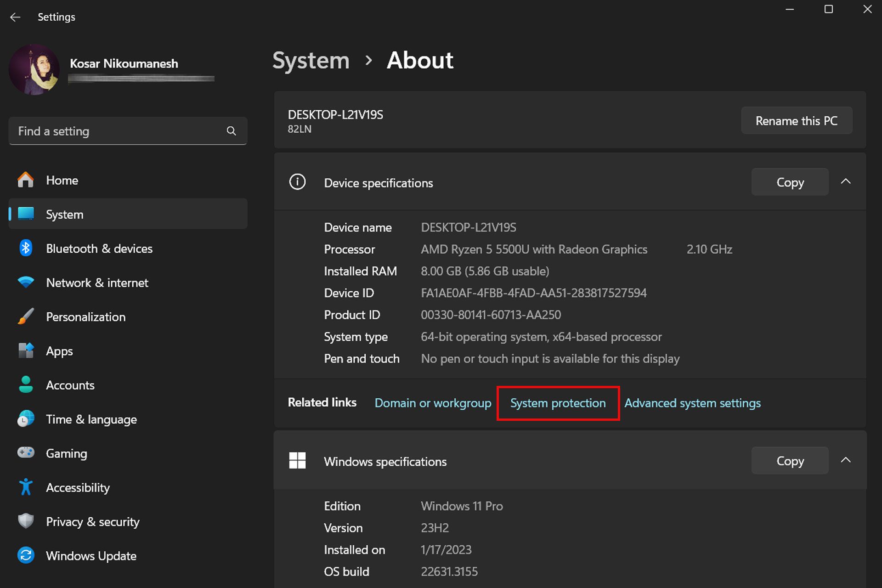Open the Home settings page

coord(128,180)
